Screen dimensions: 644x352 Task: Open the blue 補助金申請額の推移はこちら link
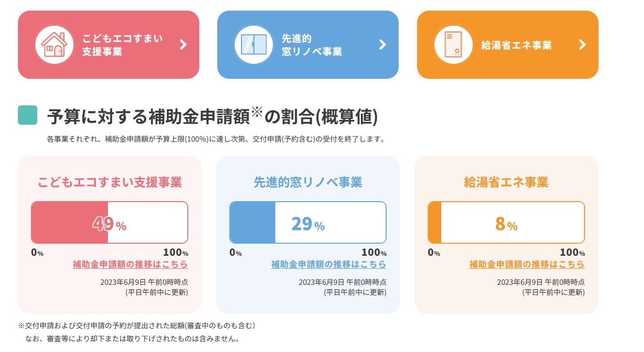point(329,264)
